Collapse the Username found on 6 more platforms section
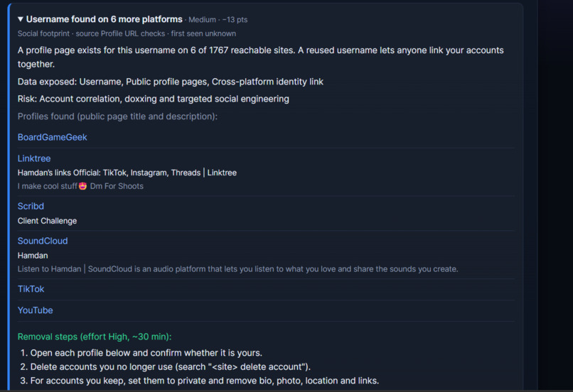573x392 pixels. 21,19
